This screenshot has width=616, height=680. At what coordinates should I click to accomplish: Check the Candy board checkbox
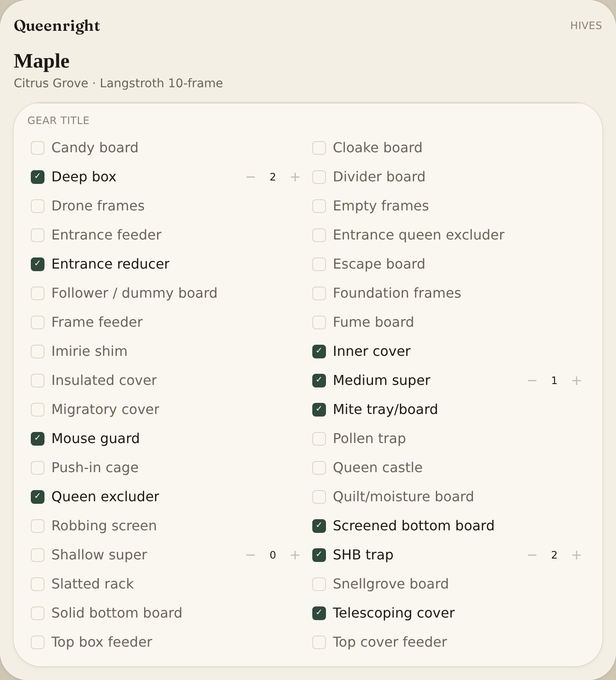click(38, 148)
